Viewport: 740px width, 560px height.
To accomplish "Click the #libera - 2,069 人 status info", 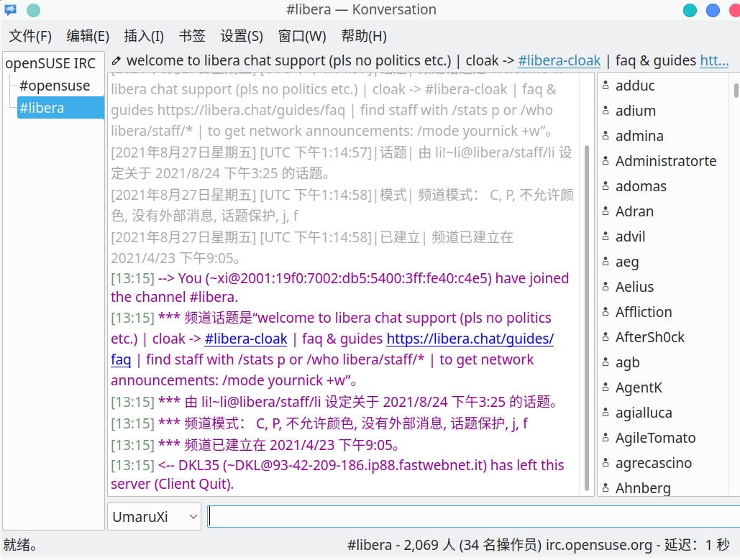I will click(539, 545).
